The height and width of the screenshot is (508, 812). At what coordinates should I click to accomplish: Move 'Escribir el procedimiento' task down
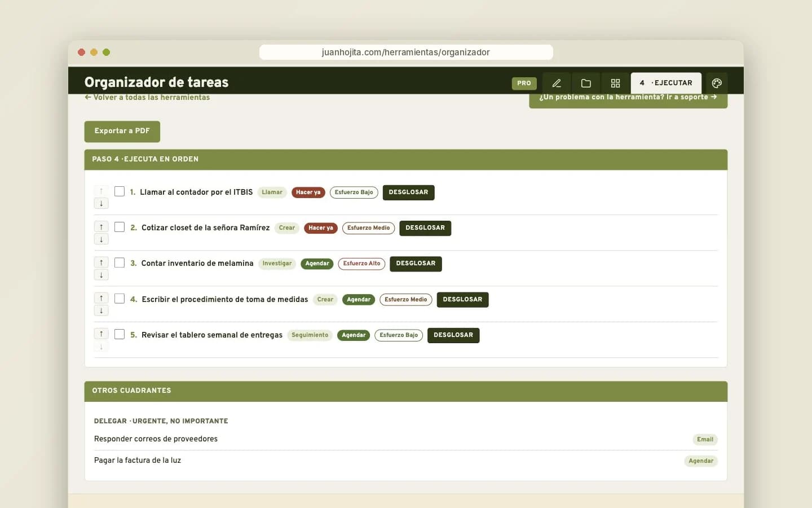(101, 310)
